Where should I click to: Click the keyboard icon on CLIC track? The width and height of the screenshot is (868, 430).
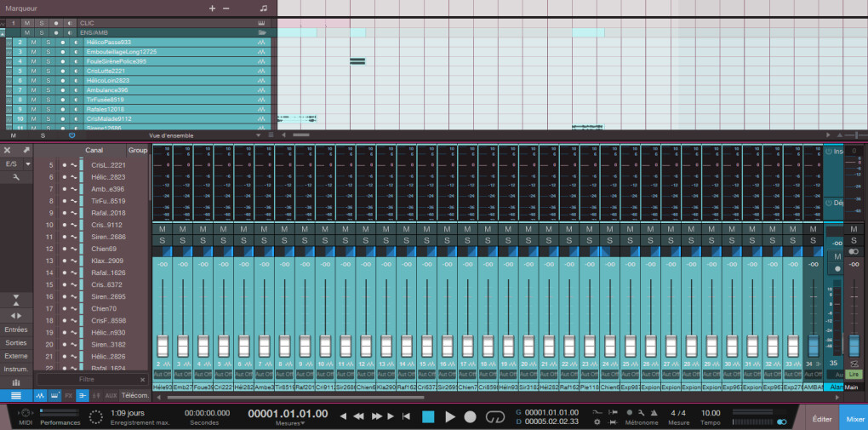point(262,23)
